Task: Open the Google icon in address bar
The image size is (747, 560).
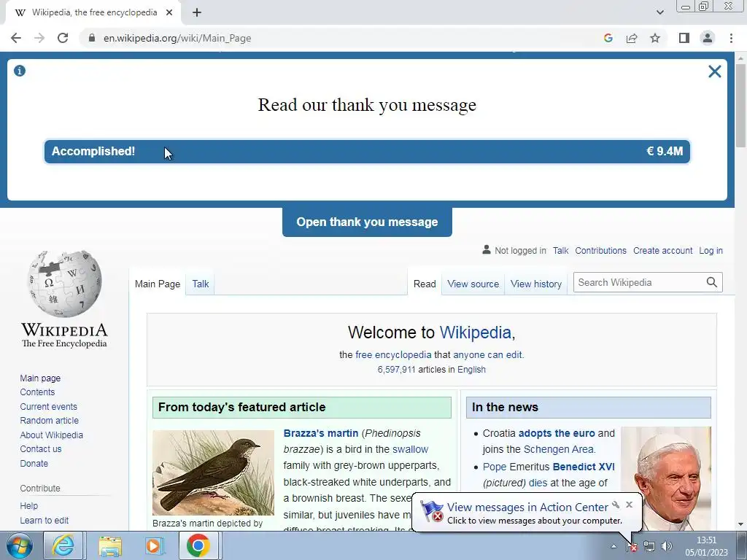Action: tap(608, 38)
